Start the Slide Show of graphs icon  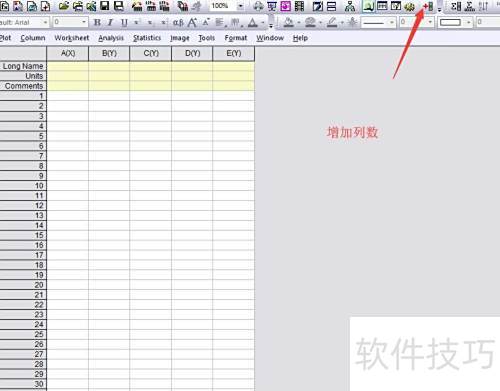[x=272, y=6]
